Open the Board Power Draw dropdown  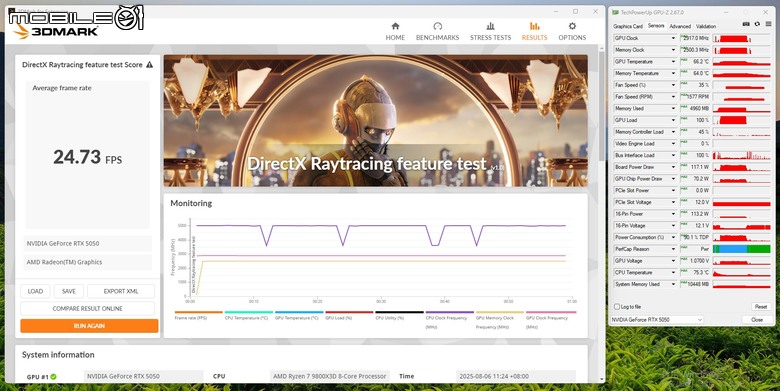(674, 167)
